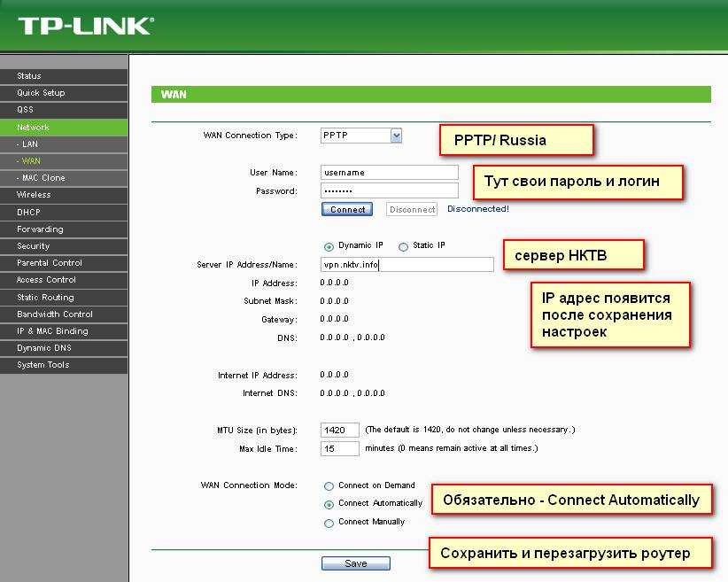The height and width of the screenshot is (582, 728).
Task: Open the Forwarding menu section
Action: pos(64,229)
